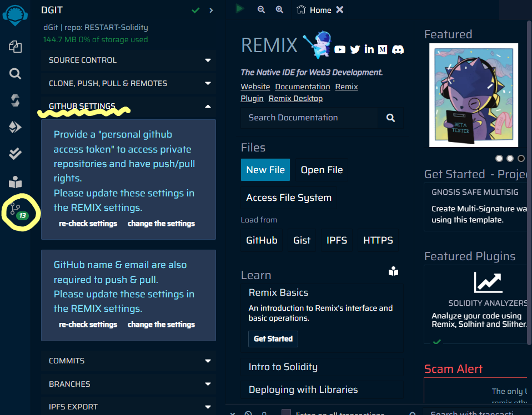Open Remix LinkedIn icon
This screenshot has height=415, width=532.
pos(369,49)
